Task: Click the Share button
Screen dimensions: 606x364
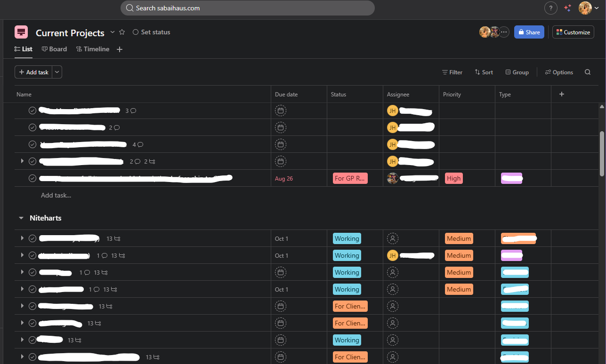Action: pos(529,32)
